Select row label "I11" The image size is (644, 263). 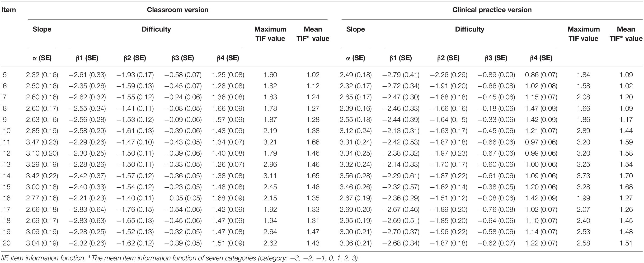(5, 142)
